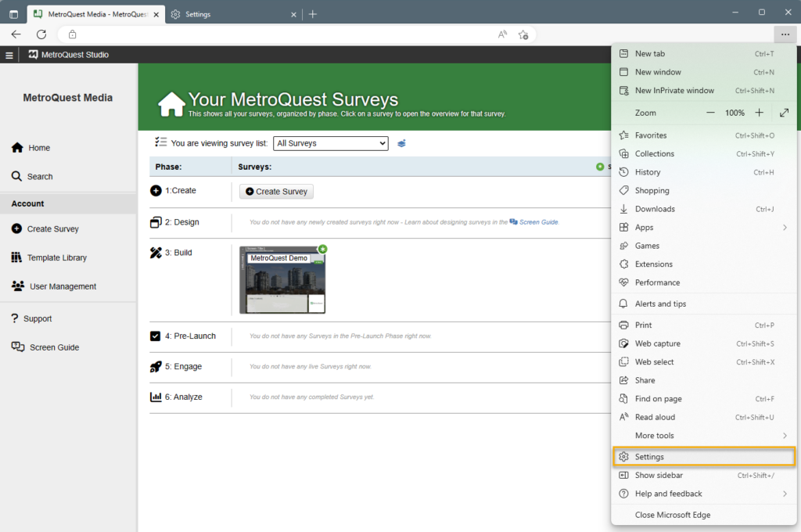Add page to favorites star icon
Screen dimensions: 801x532
tap(523, 34)
